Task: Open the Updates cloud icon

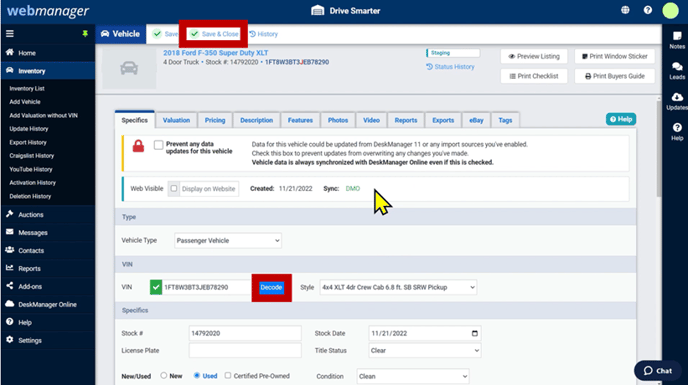Action: coord(677,101)
